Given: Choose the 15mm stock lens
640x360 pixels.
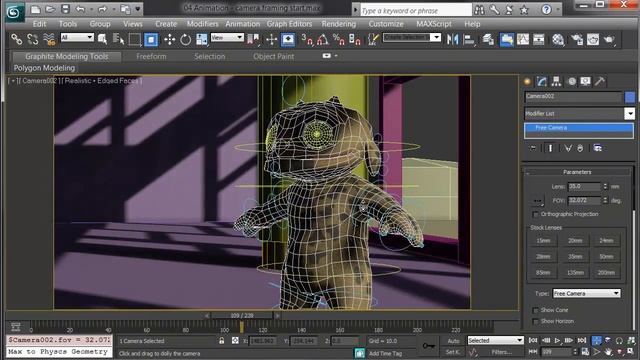Looking at the screenshot, I should pyautogui.click(x=543, y=241).
